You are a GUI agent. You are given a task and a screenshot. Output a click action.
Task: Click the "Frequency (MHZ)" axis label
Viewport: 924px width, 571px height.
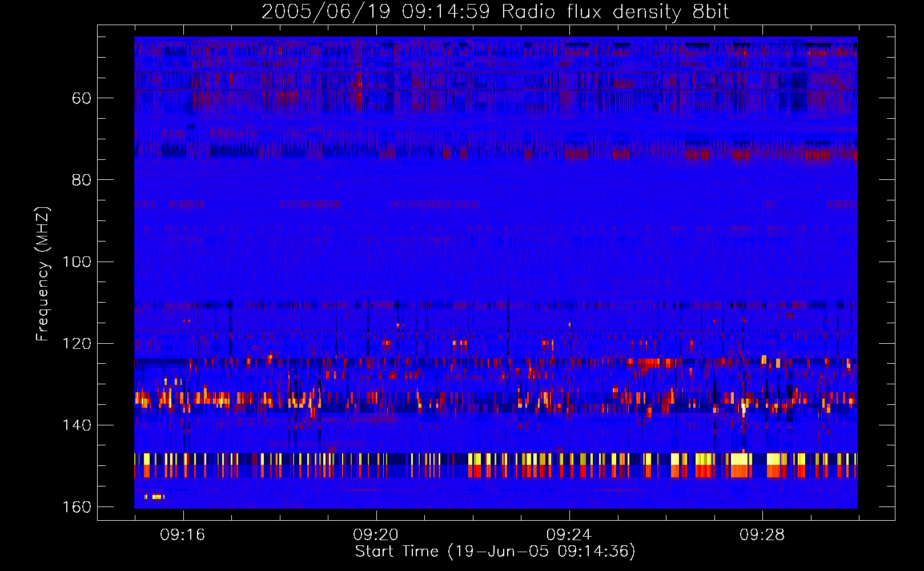43,274
